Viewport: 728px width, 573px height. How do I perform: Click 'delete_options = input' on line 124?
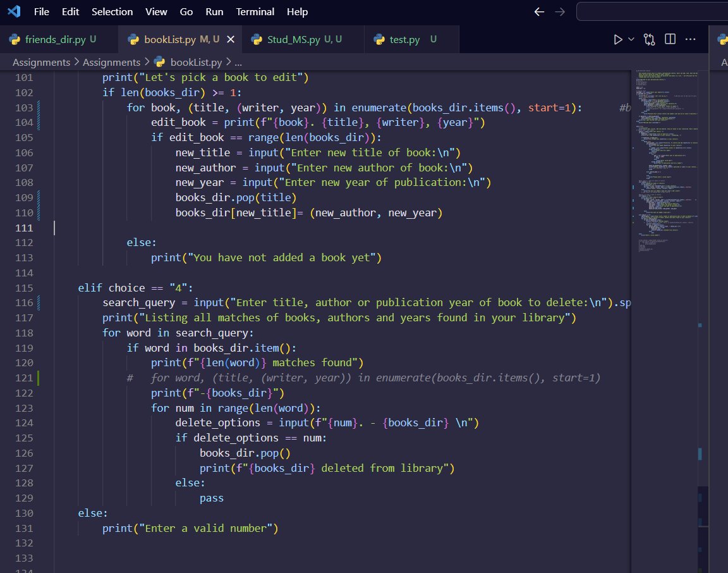coord(242,423)
